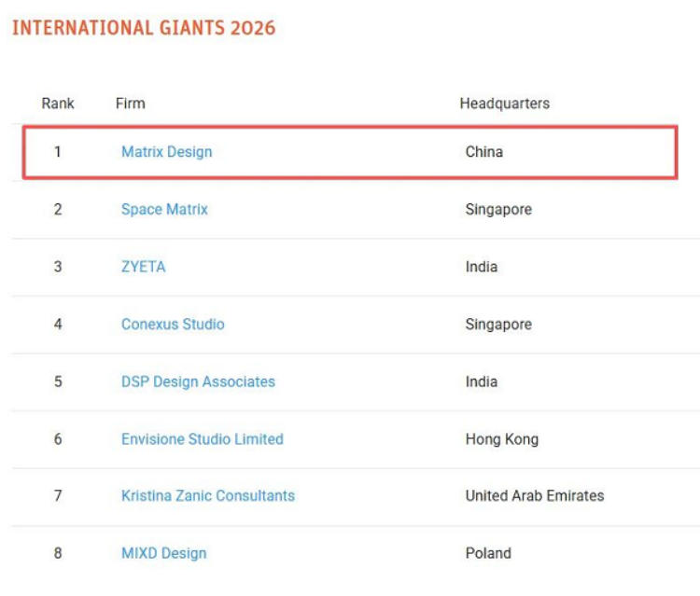Click rank 8 in MIXD Design row
Image resolution: width=700 pixels, height=596 pixels.
click(58, 553)
